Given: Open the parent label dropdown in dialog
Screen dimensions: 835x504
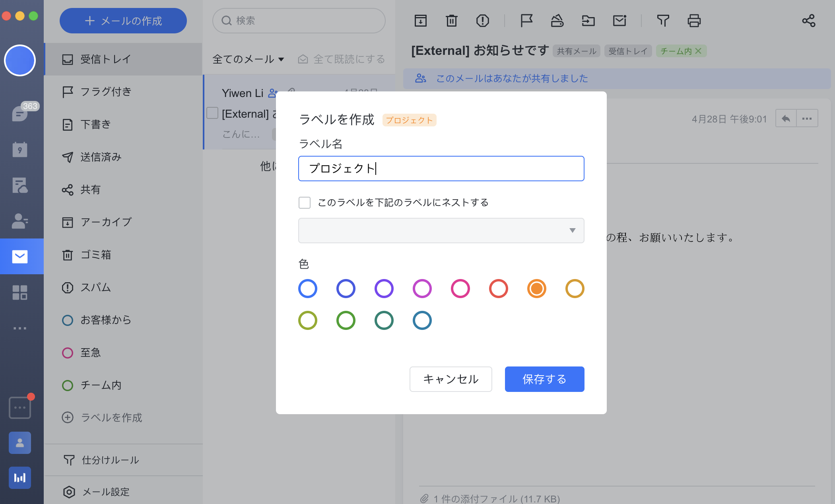Looking at the screenshot, I should [x=441, y=231].
